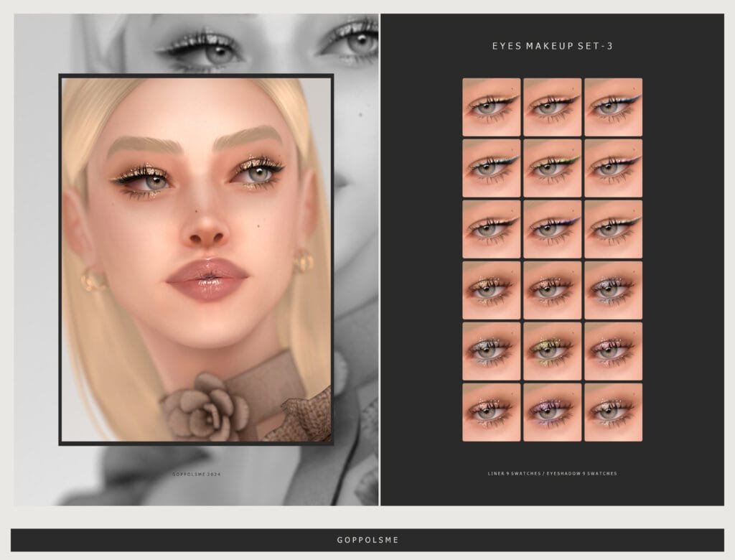Choose the olive green glitter eyeshadow swatch
Screen dimensions: 735x560
552,351
